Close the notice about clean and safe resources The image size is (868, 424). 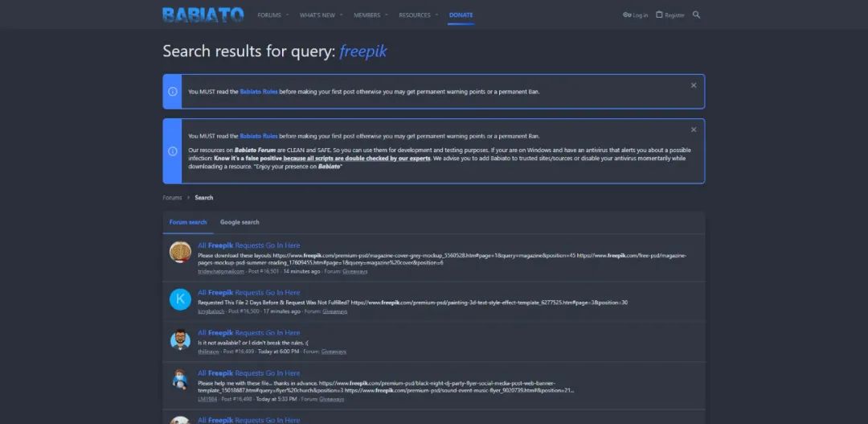(694, 130)
